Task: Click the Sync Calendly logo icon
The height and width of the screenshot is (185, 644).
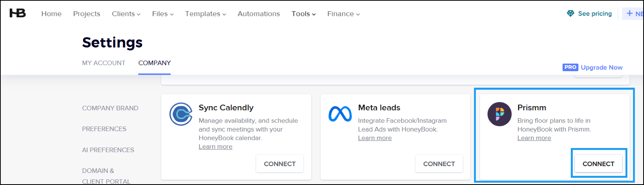Action: coord(181,114)
